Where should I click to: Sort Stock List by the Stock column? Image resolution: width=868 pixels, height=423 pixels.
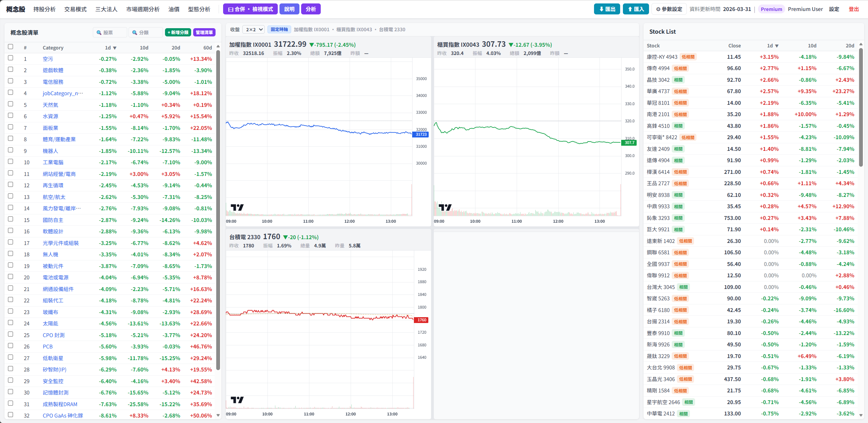coord(653,46)
